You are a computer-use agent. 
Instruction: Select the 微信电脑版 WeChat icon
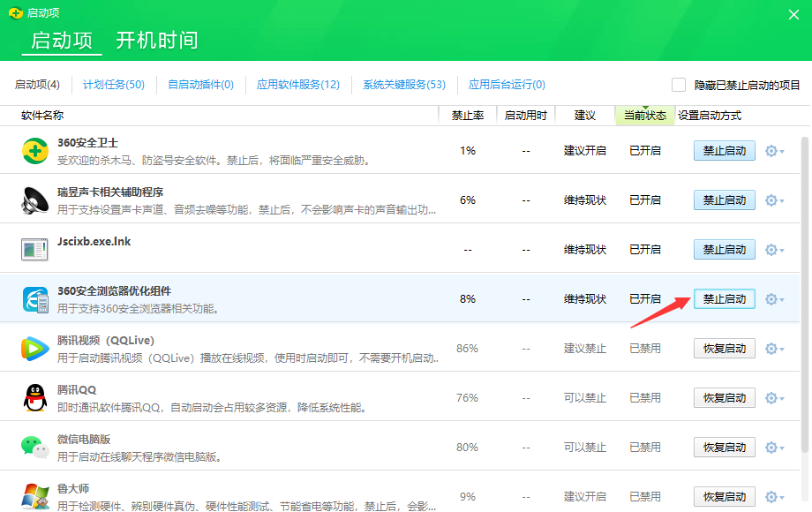coord(34,447)
